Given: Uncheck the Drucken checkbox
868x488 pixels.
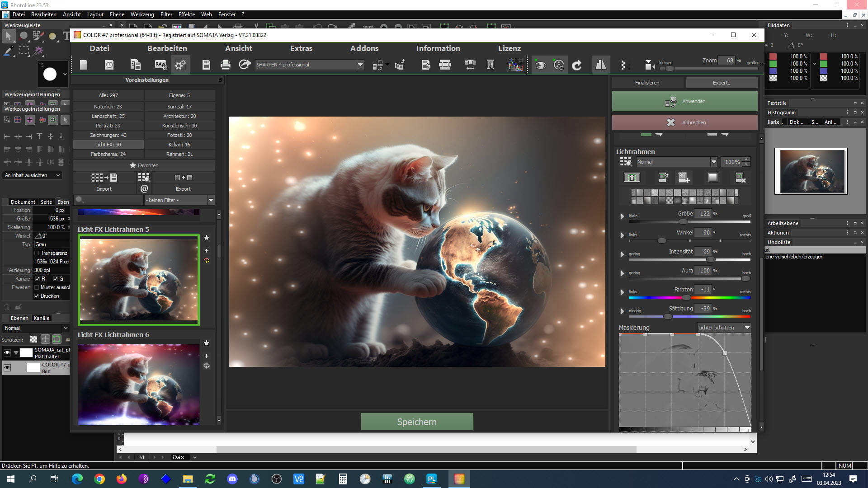Looking at the screenshot, I should tap(37, 296).
